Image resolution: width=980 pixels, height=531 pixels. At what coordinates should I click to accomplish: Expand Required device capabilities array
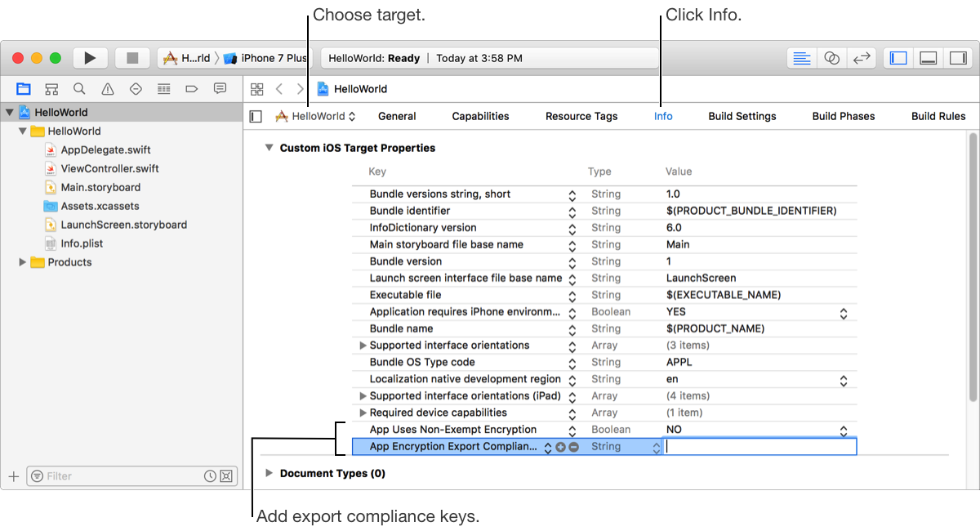[x=363, y=413]
